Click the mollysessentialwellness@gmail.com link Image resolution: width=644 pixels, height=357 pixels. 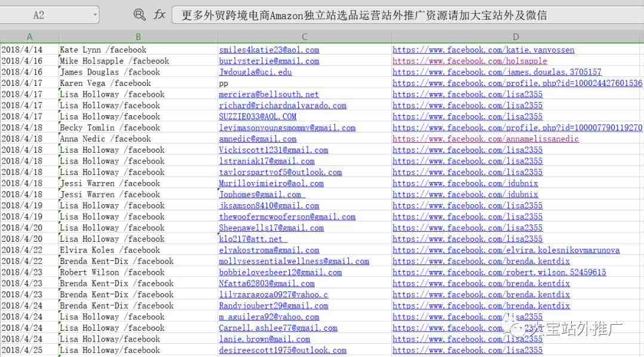pyautogui.click(x=294, y=261)
